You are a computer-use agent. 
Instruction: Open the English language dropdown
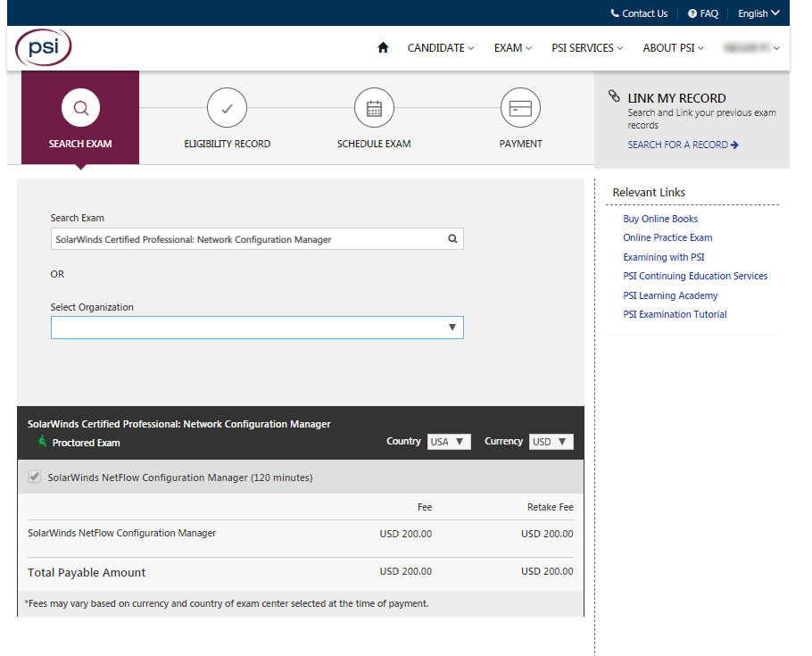(x=758, y=13)
